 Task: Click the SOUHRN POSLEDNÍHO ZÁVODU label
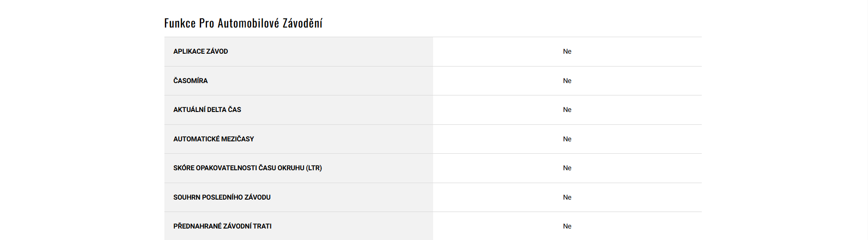(222, 197)
